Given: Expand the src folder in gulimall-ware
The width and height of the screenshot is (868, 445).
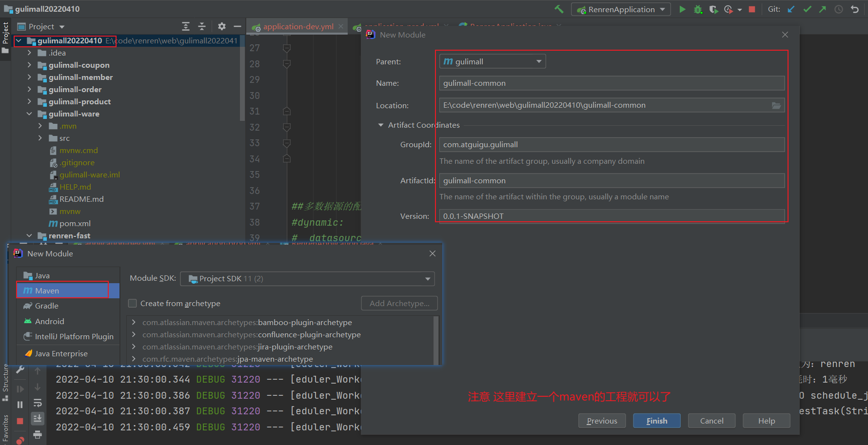Looking at the screenshot, I should (x=40, y=138).
